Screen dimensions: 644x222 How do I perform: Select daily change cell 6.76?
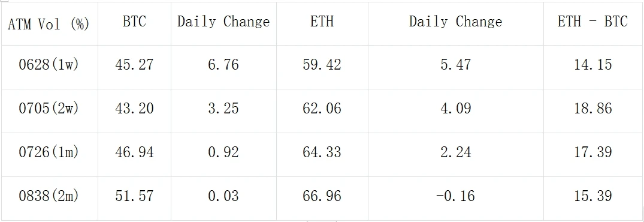(223, 65)
